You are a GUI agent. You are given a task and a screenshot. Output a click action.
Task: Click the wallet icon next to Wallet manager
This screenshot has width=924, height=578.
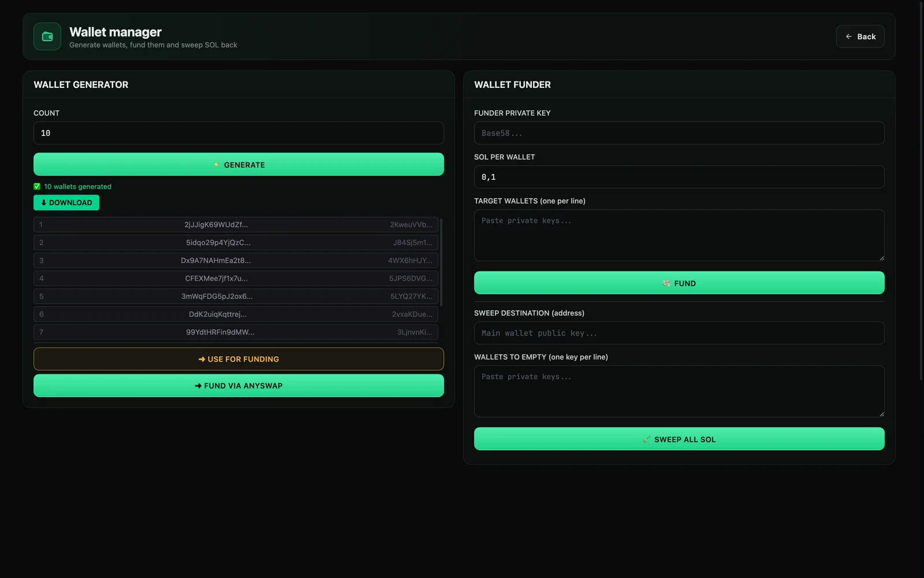tap(47, 36)
